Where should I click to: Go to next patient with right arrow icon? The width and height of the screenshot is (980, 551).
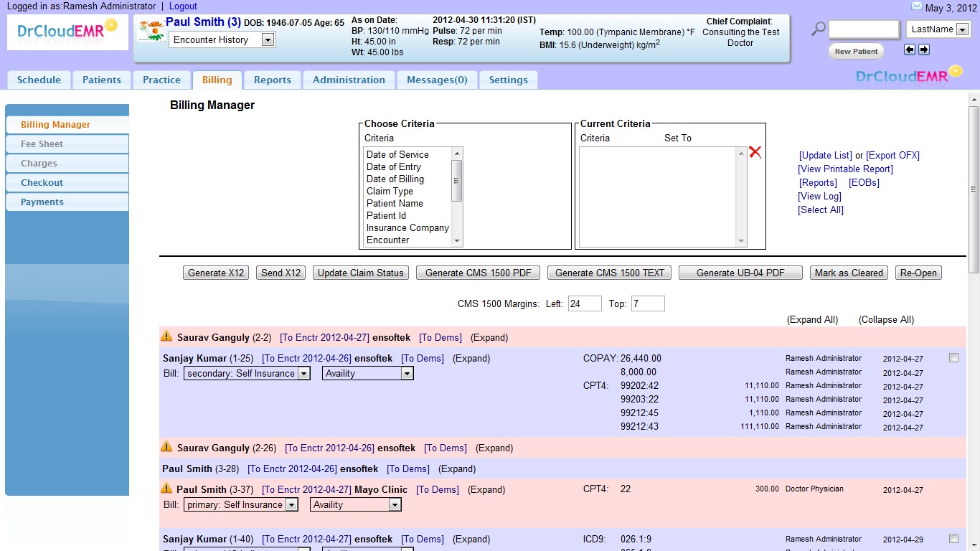[924, 50]
